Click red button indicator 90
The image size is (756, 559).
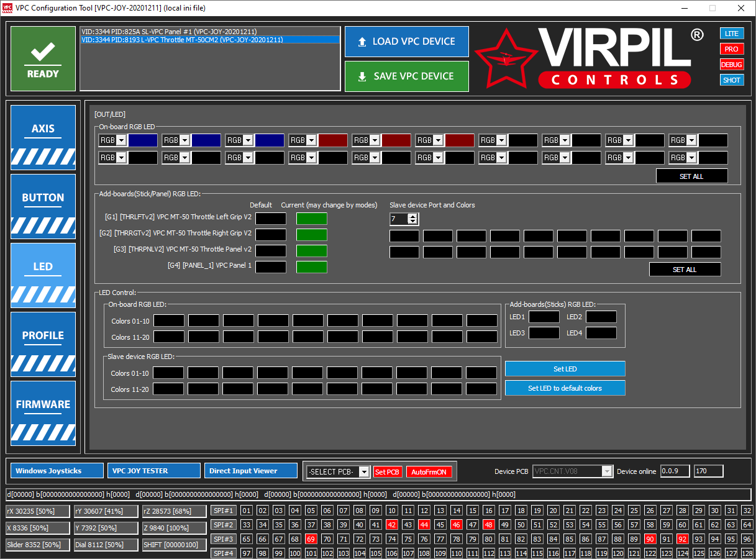(x=650, y=539)
